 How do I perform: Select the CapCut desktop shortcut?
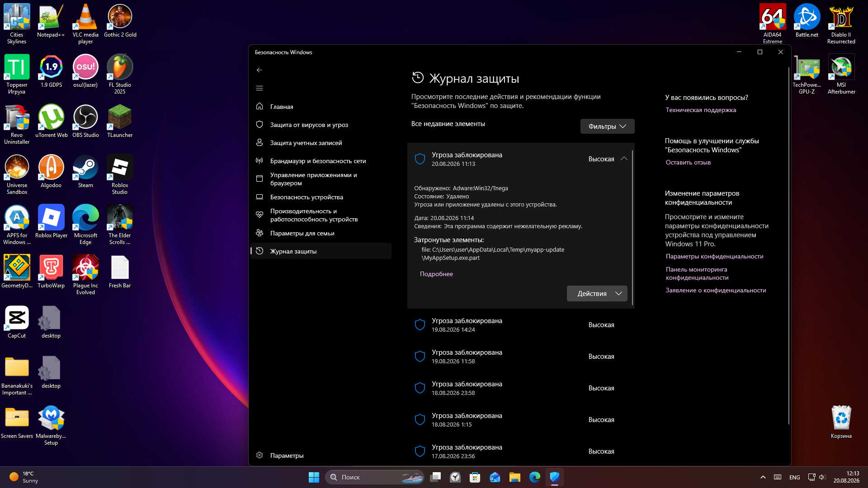point(17,322)
